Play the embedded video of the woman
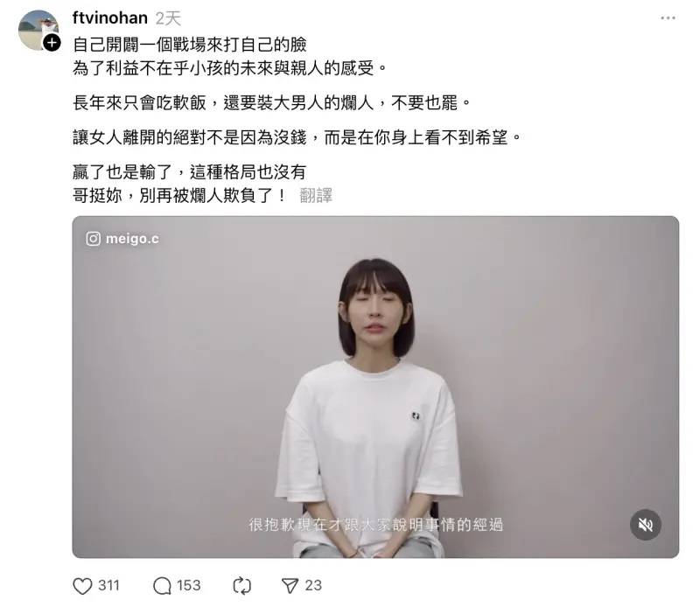The image size is (700, 607). coord(375,387)
